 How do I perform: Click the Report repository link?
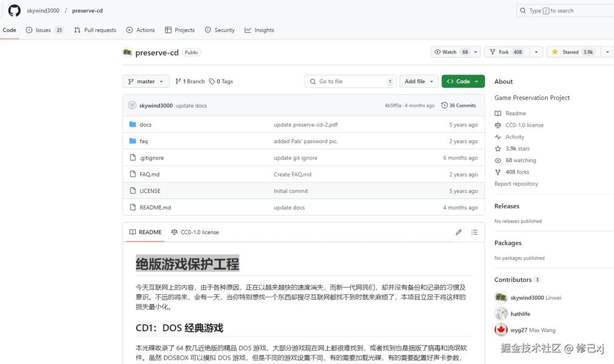516,184
